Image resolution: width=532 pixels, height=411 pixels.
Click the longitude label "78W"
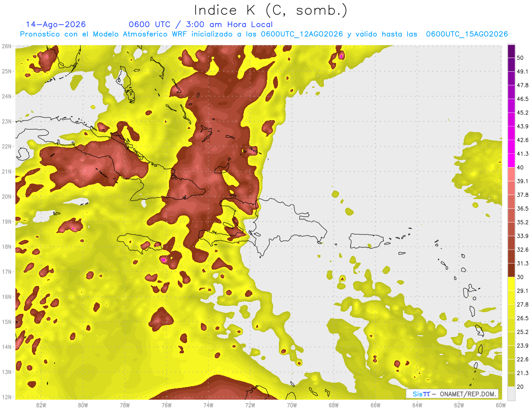(x=125, y=405)
